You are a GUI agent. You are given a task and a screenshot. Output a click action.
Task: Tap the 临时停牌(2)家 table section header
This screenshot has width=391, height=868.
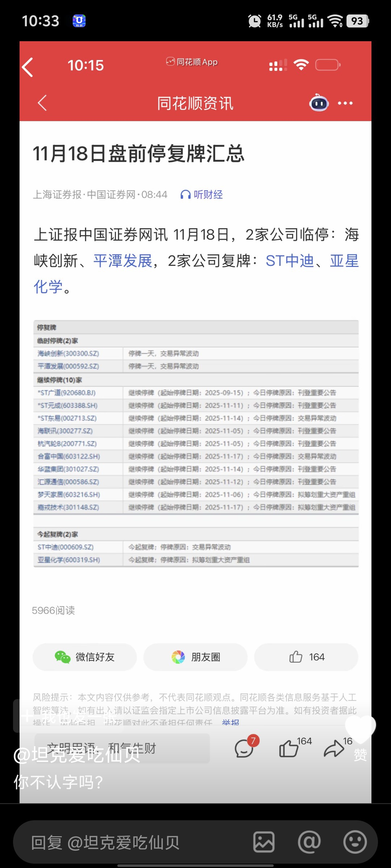coord(58,341)
